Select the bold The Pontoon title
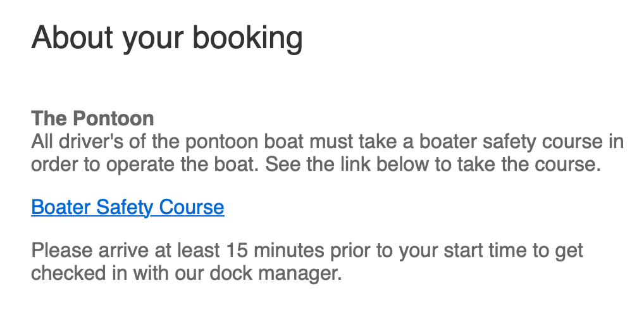The width and height of the screenshot is (644, 314). [92, 118]
